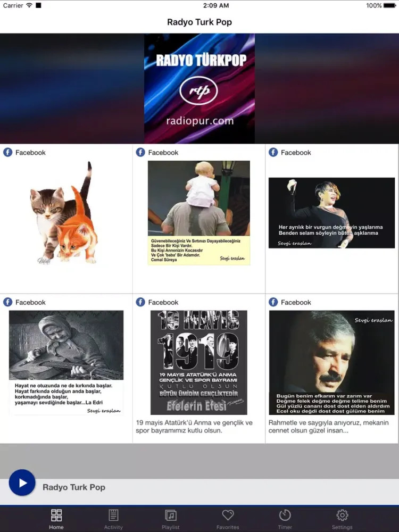Click Facebook icon on old woman post

8,302
